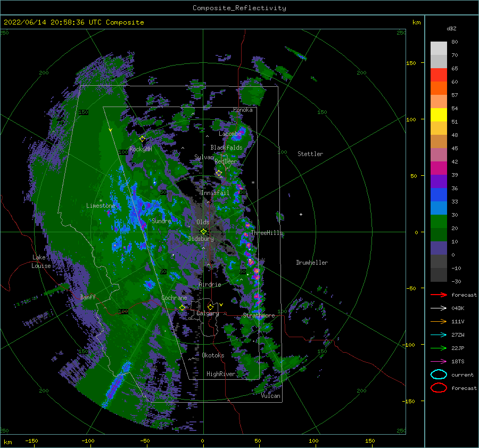Click the yellow diamond marker beside RockyMH

click(142, 139)
